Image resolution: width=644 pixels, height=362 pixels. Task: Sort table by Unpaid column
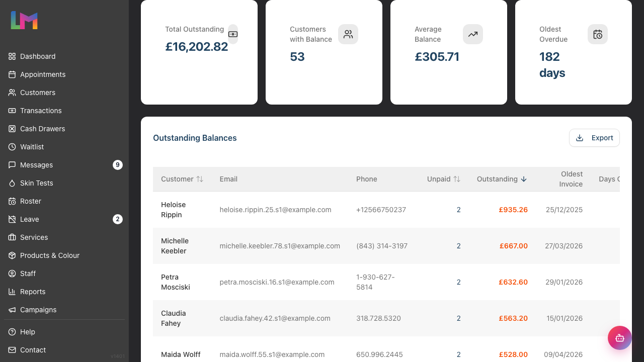pyautogui.click(x=444, y=179)
